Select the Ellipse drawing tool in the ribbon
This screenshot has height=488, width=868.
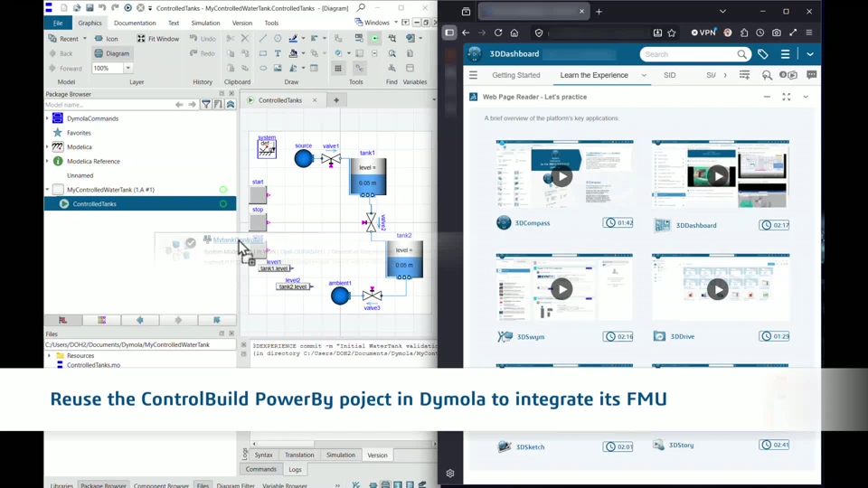click(x=263, y=68)
